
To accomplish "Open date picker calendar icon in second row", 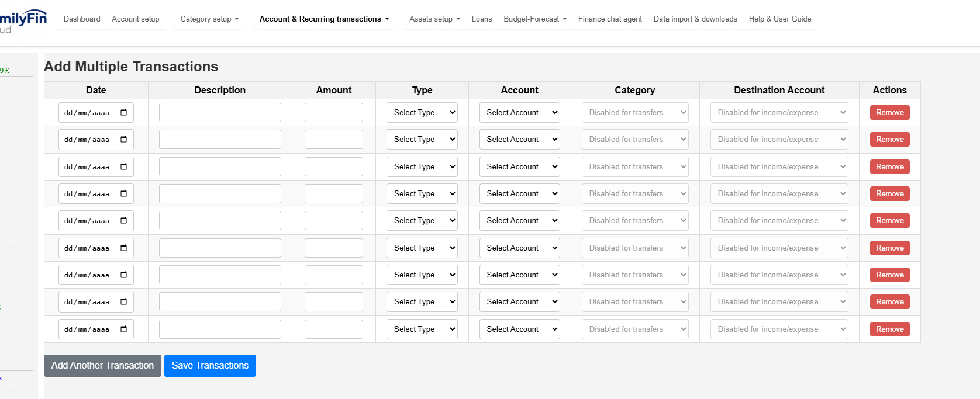I will [123, 139].
